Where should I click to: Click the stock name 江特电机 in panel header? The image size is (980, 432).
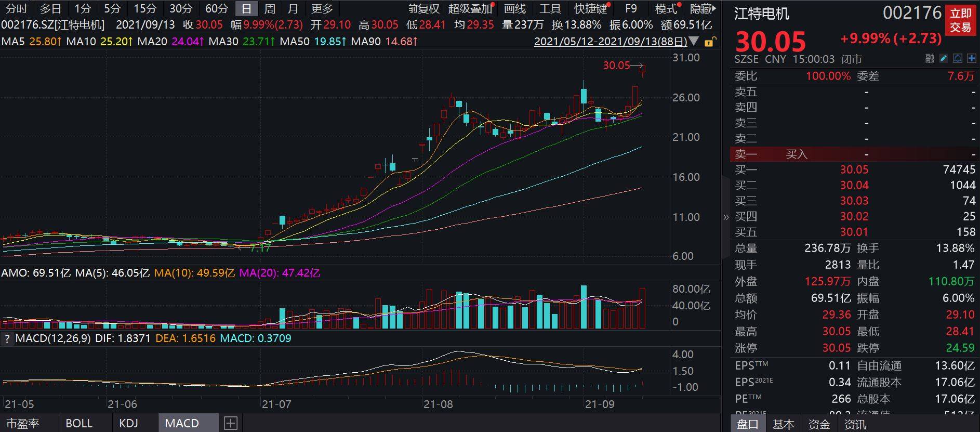click(x=762, y=14)
